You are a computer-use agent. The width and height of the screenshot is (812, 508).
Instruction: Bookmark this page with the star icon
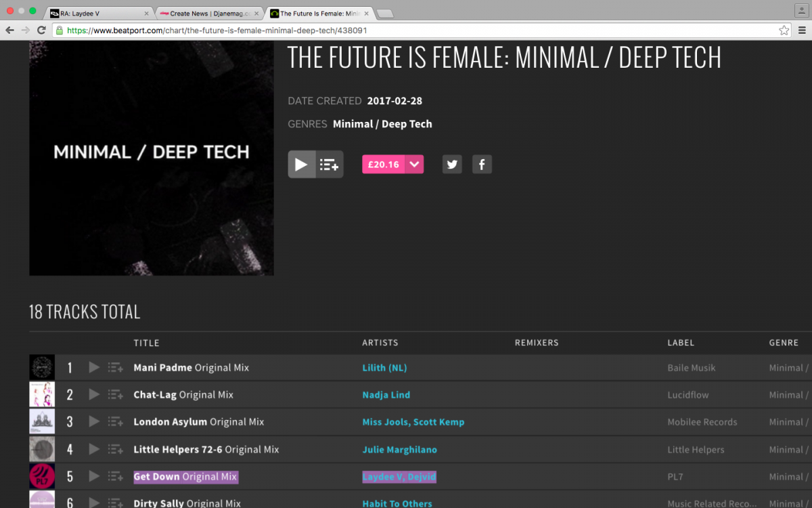pos(784,30)
